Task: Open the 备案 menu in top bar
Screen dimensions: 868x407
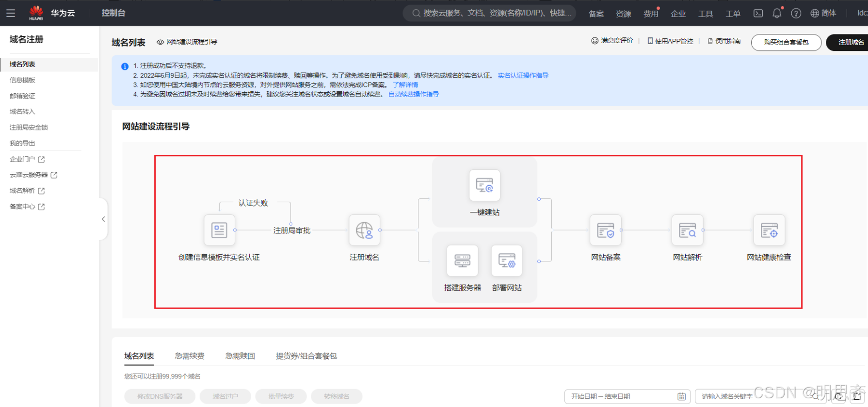Action: click(x=596, y=14)
